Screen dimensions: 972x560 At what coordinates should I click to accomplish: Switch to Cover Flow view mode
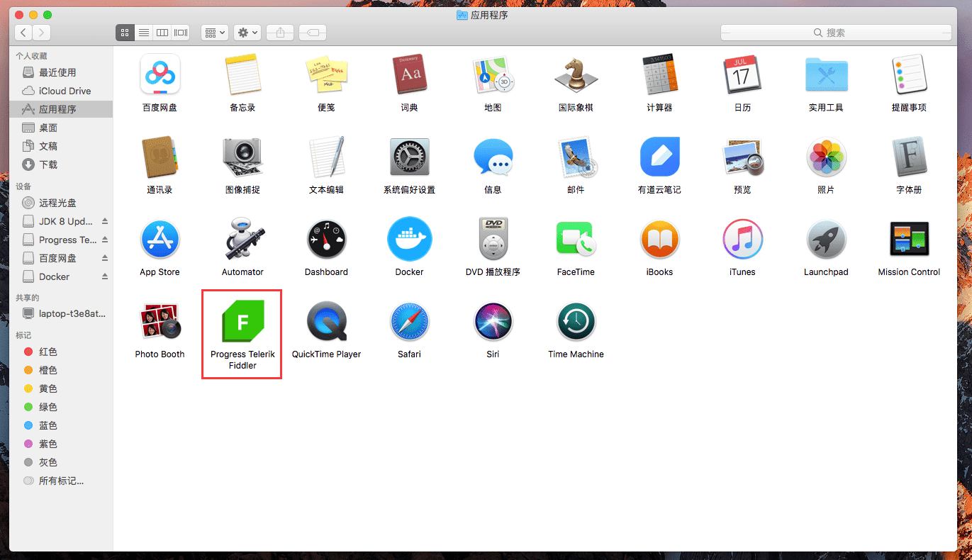click(x=181, y=33)
